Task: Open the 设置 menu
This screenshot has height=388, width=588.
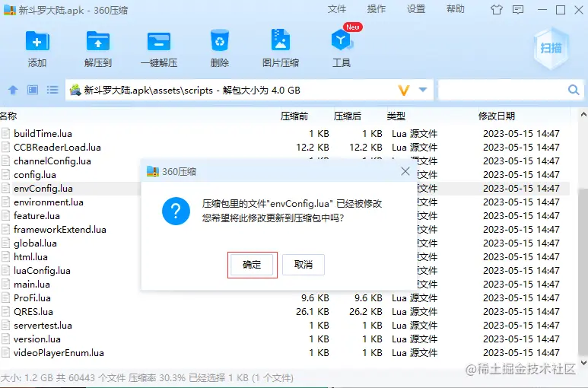Action: click(416, 9)
